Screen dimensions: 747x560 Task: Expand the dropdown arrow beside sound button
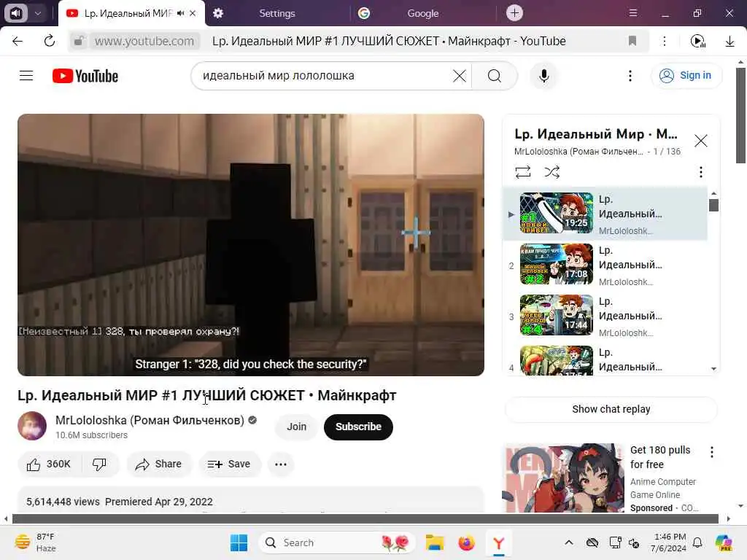38,13
